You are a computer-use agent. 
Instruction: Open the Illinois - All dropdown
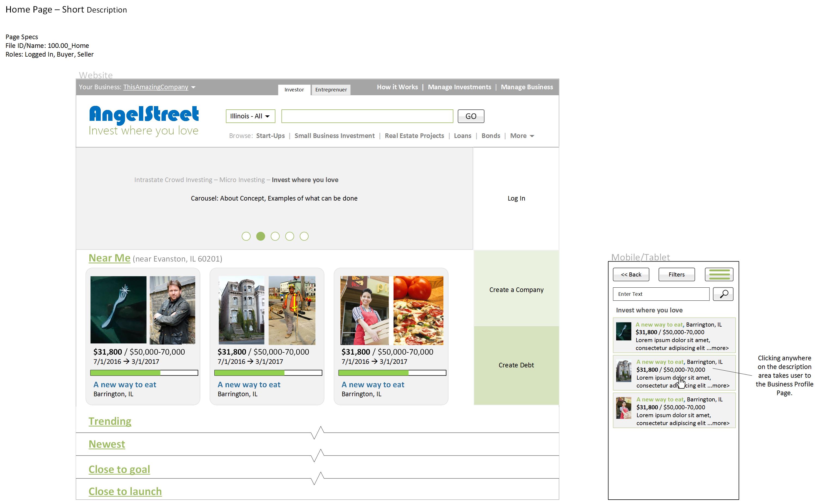click(250, 116)
